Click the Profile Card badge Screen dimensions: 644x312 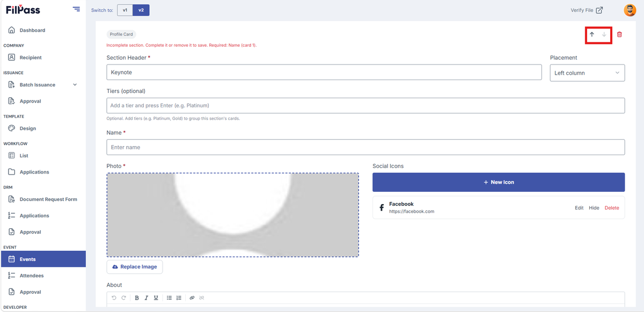click(121, 34)
